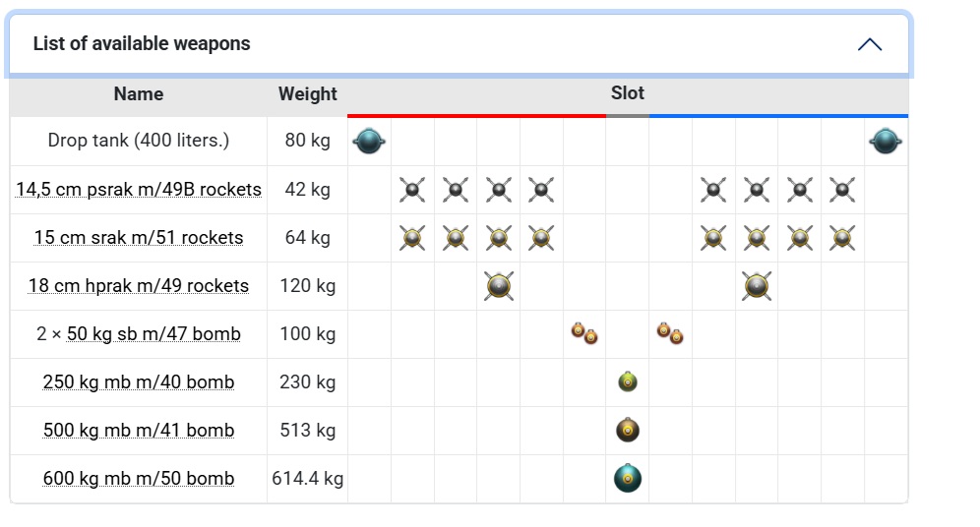Select right 2 × 50 kg bomb icon

[670, 333]
